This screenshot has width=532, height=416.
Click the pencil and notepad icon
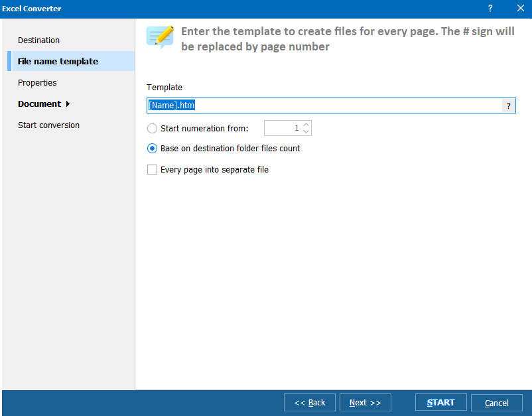coord(160,36)
